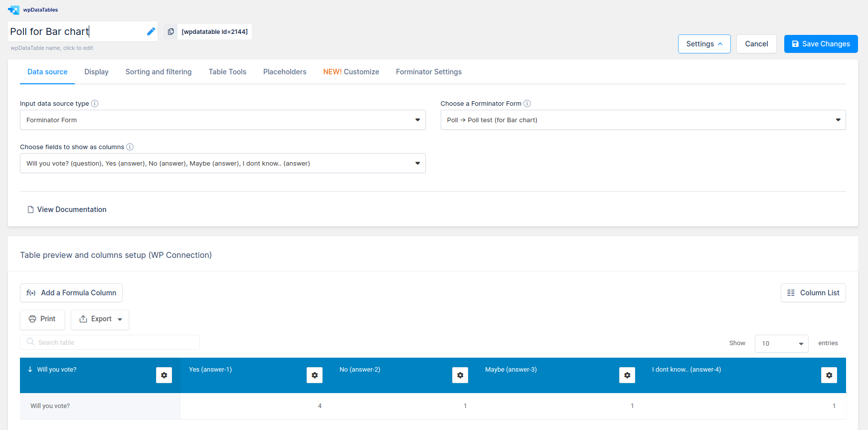Click the Print button
The height and width of the screenshot is (430, 868).
coord(42,319)
